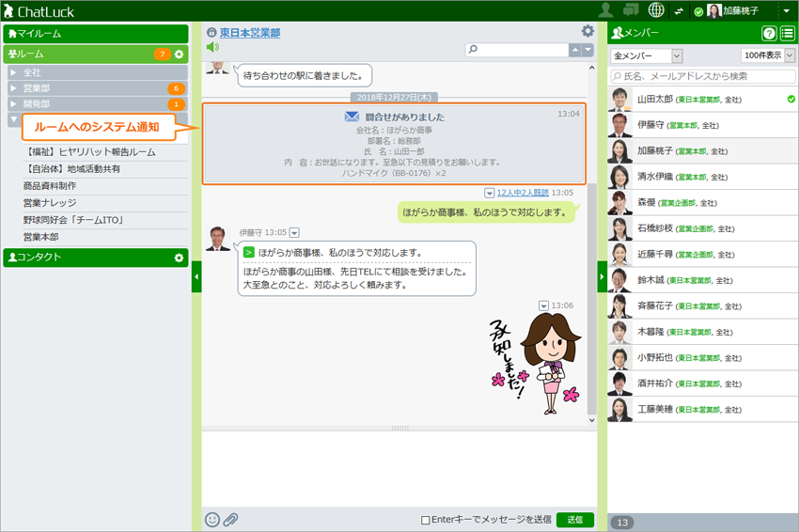Click the speech bubbles icon in header

tap(631, 10)
